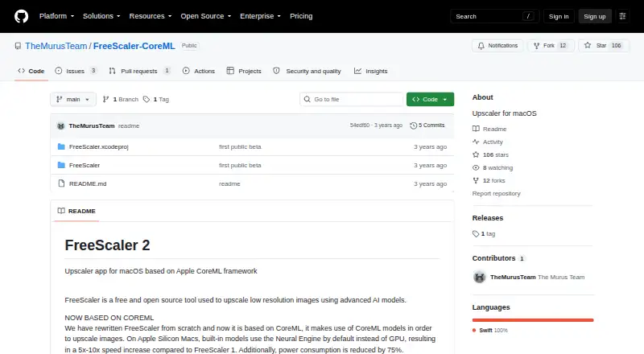Open the FreeScaler.xcodeproj folder
This screenshot has width=644, height=354.
[x=98, y=146]
